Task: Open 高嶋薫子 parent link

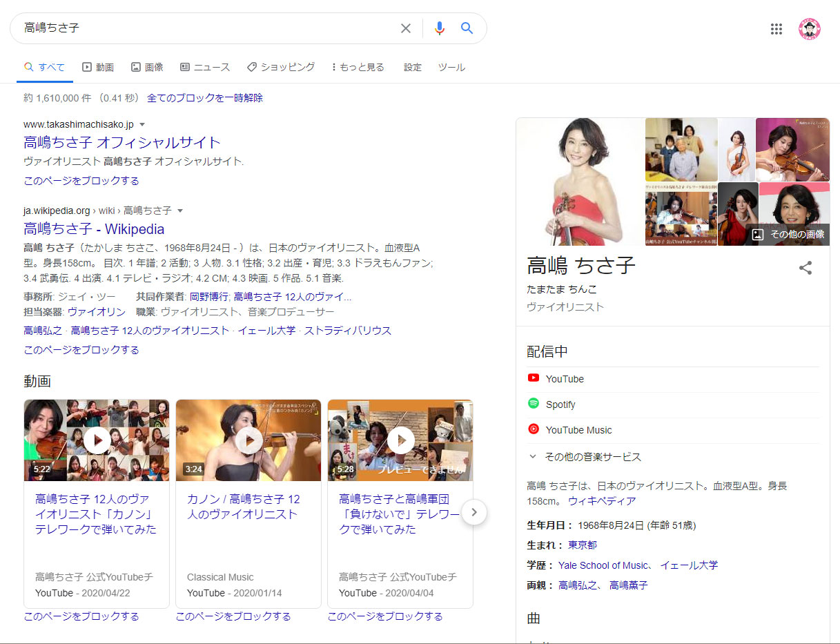Action: point(629,585)
